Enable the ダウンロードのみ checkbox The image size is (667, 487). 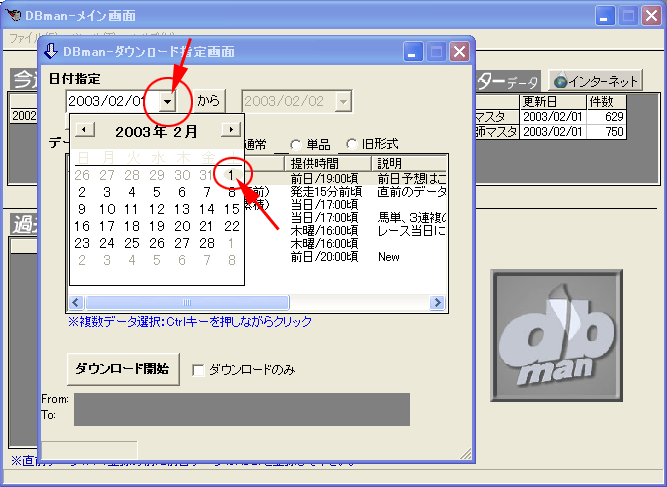click(x=198, y=369)
